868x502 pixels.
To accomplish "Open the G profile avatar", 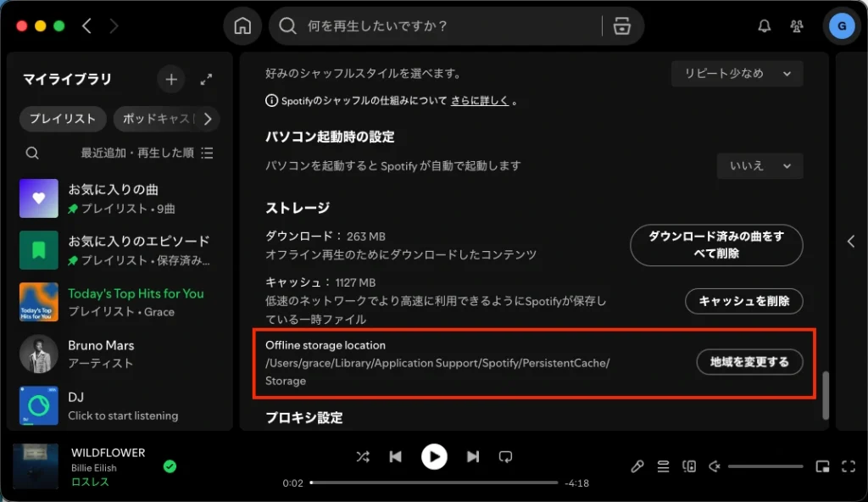I will pyautogui.click(x=842, y=26).
